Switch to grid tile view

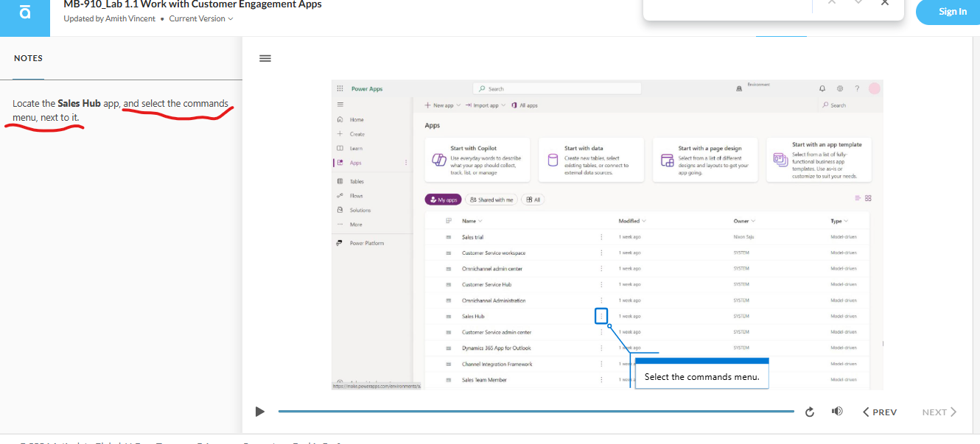coord(868,198)
